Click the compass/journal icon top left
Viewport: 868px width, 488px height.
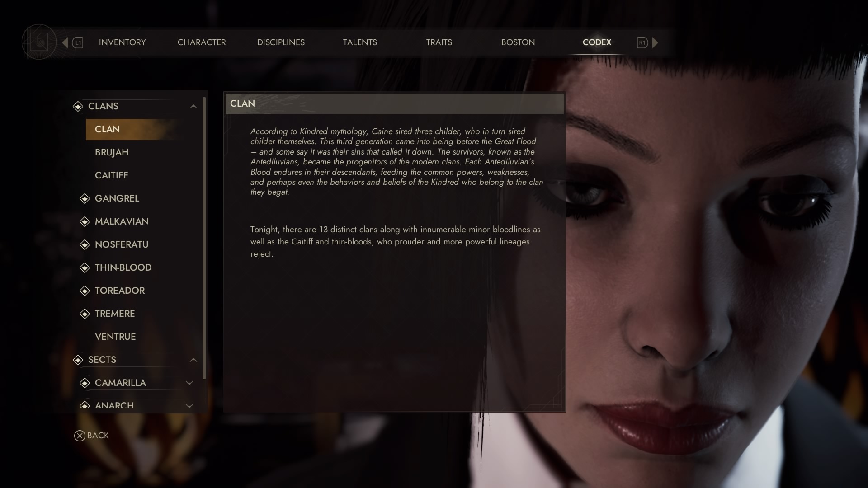pos(38,41)
